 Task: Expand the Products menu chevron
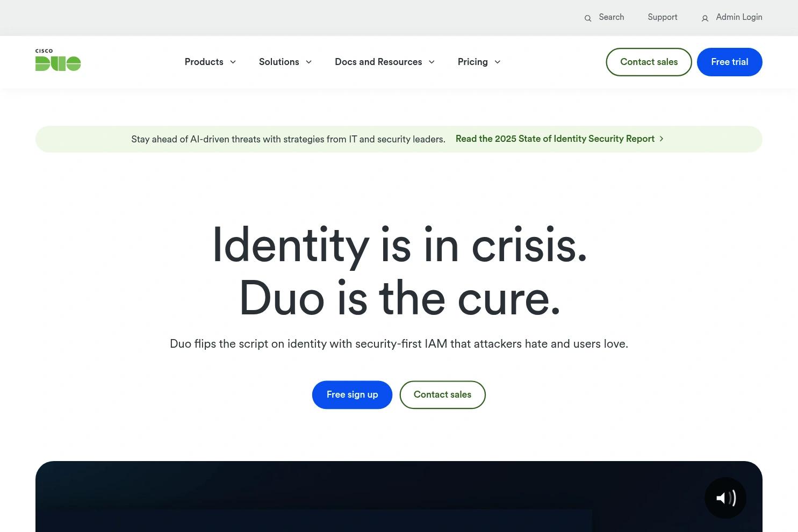coord(233,62)
